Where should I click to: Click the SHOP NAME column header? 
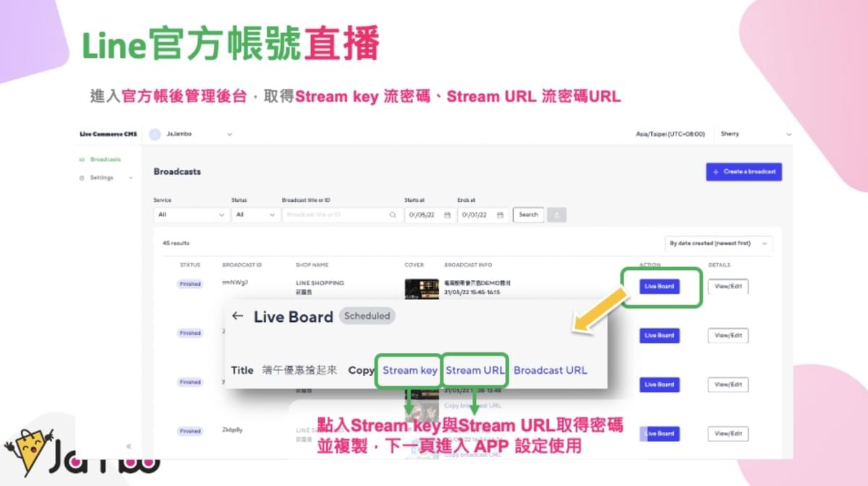[312, 265]
